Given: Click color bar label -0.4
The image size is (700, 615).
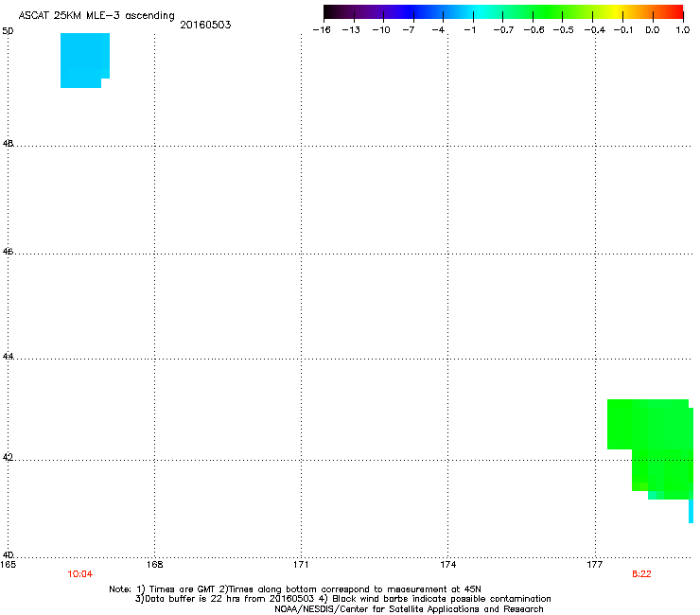Looking at the screenshot, I should 595,30.
